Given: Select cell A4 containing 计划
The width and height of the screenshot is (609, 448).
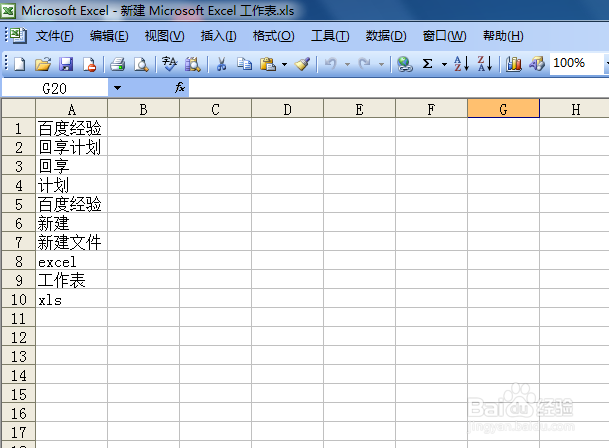Looking at the screenshot, I should point(71,185).
